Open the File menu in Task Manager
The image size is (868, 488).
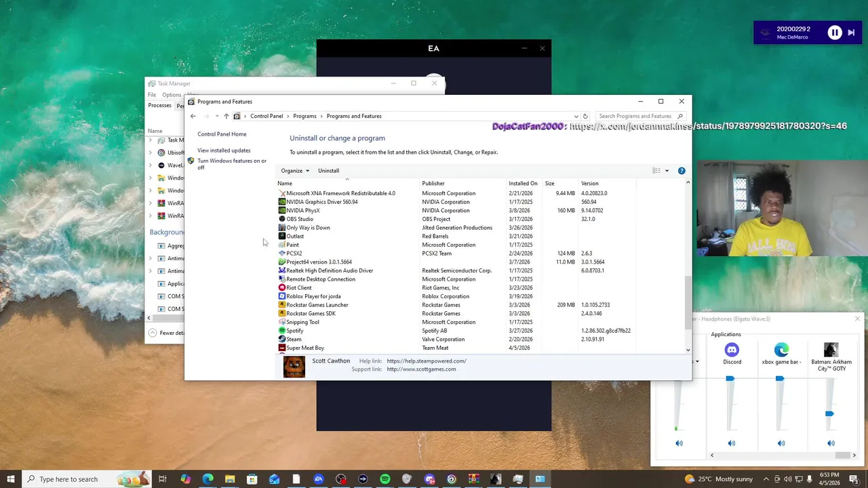pyautogui.click(x=152, y=95)
